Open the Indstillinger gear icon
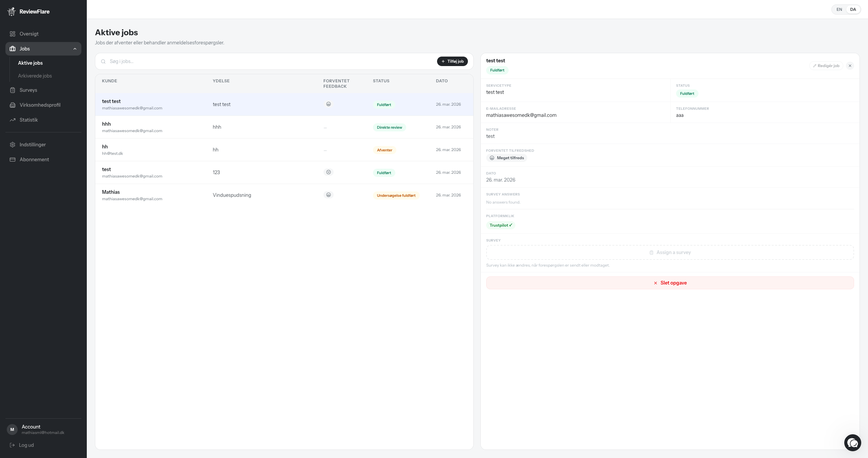 click(13, 145)
